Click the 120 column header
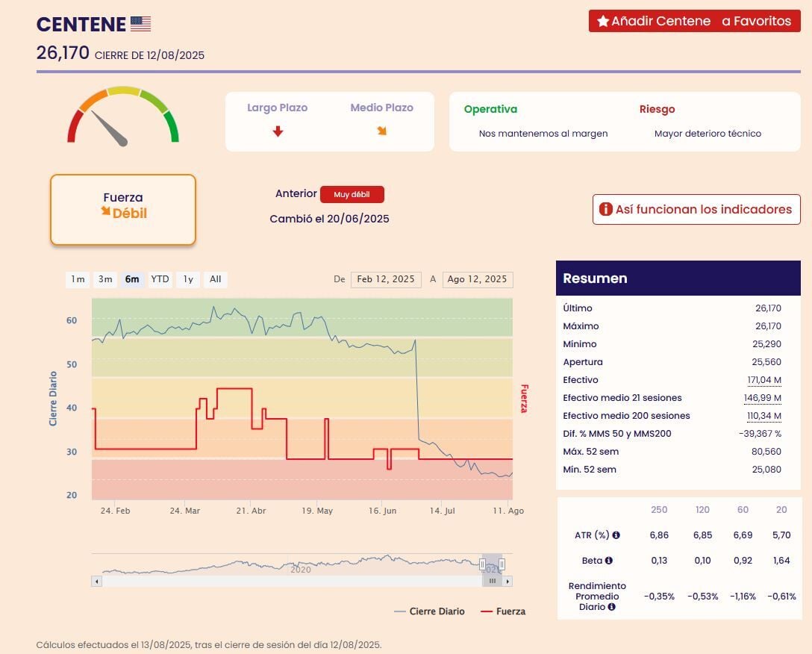 (702, 509)
